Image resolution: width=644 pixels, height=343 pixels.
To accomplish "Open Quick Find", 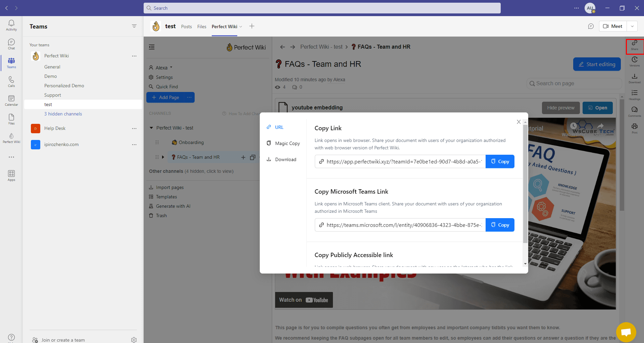I will [x=163, y=87].
